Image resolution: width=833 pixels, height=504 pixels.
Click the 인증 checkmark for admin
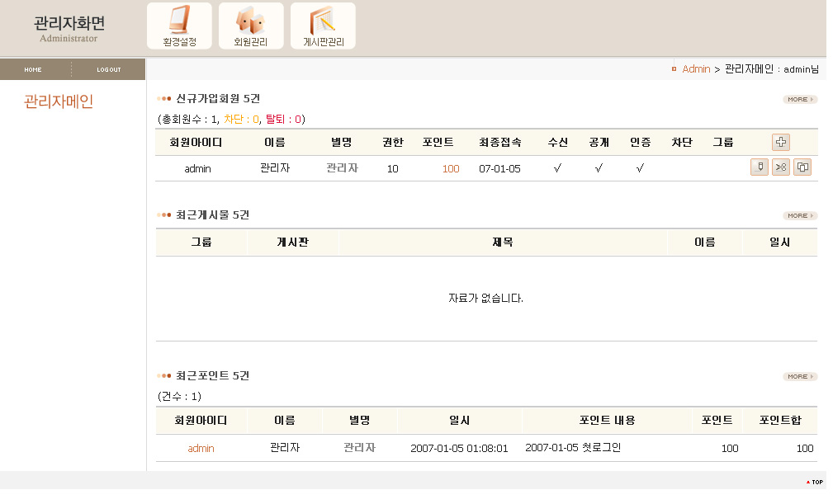pyautogui.click(x=640, y=168)
